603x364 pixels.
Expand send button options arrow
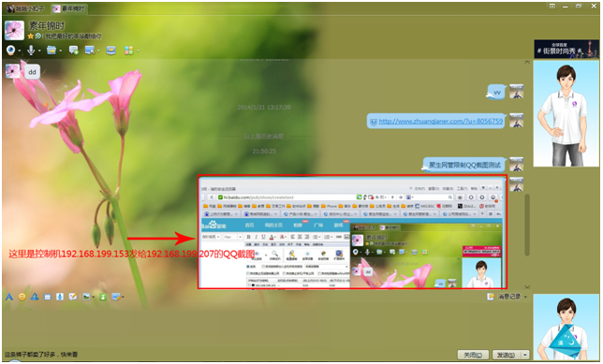[x=525, y=355]
